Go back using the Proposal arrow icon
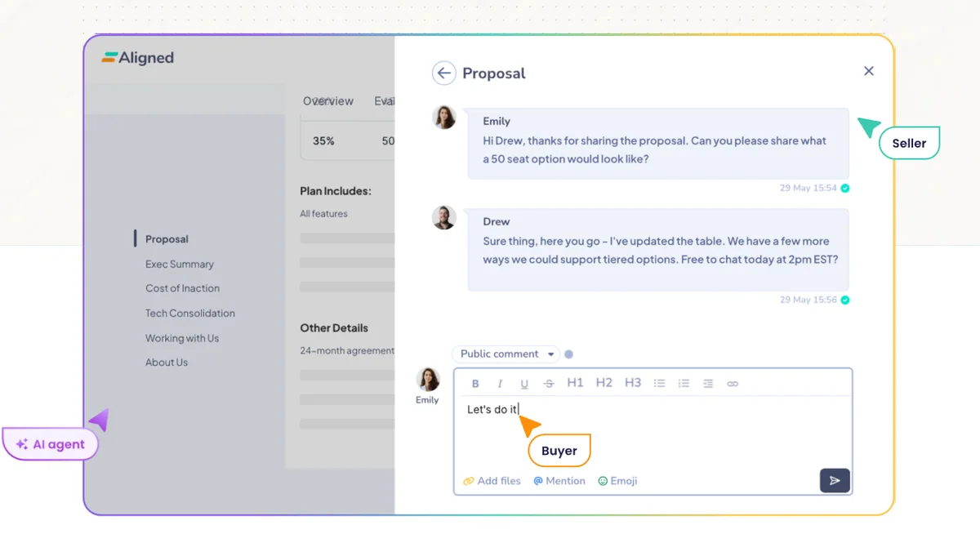 point(443,73)
